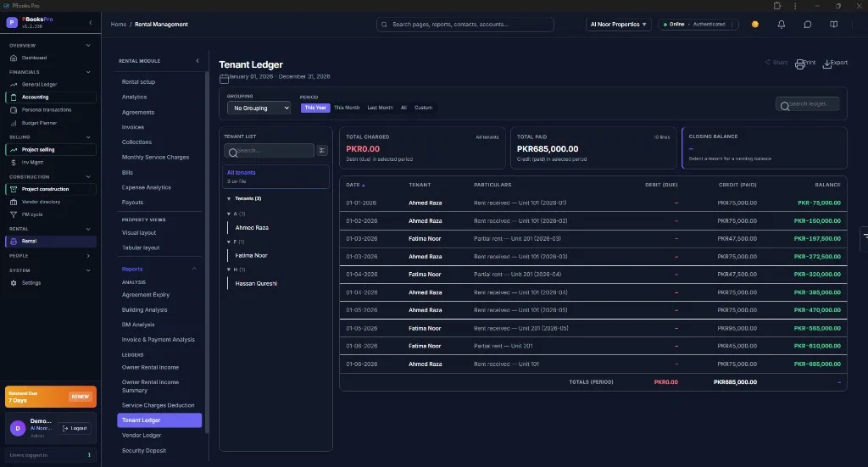This screenshot has height=467, width=868.
Task: Open Tabular layout view
Action: [x=141, y=247]
